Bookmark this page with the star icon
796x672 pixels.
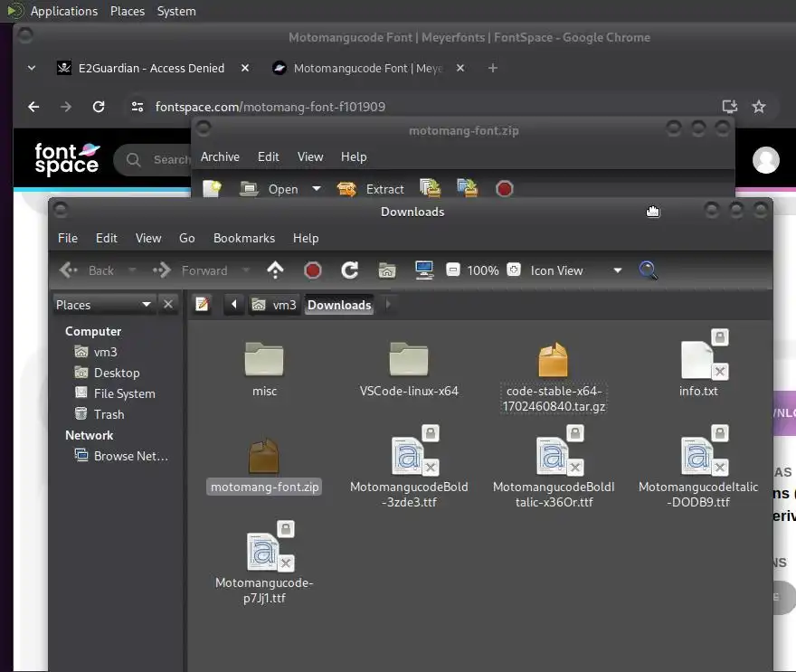(759, 107)
